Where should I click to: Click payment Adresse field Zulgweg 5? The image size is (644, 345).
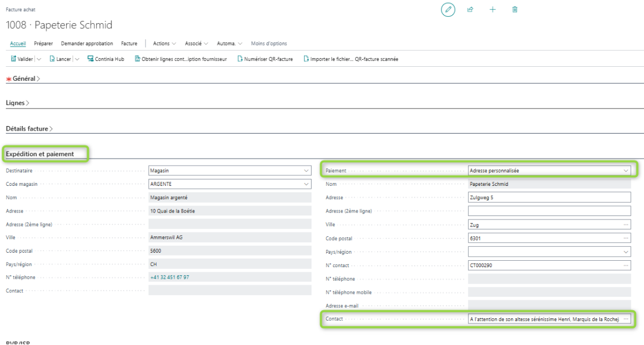549,197
